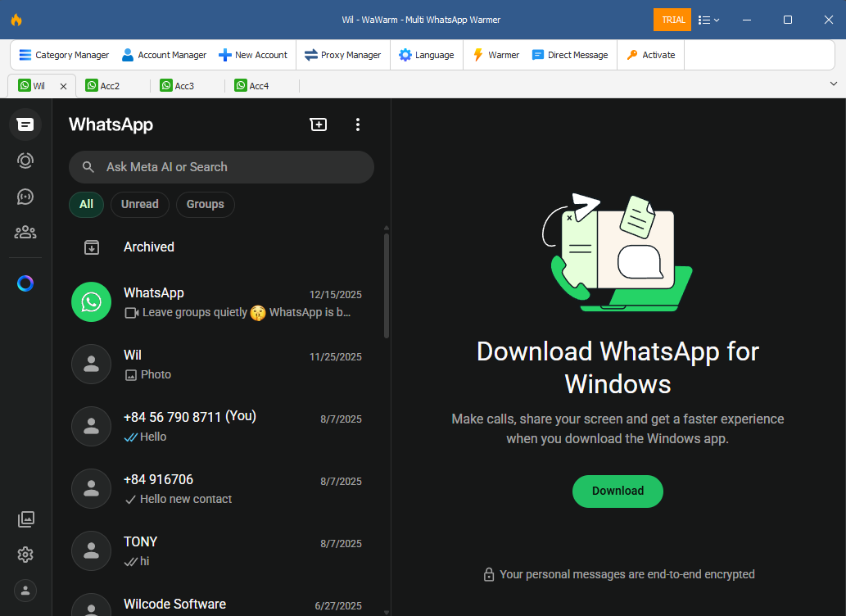This screenshot has height=616, width=846.
Task: Expand the account tabs overflow chevron
Action: [834, 84]
